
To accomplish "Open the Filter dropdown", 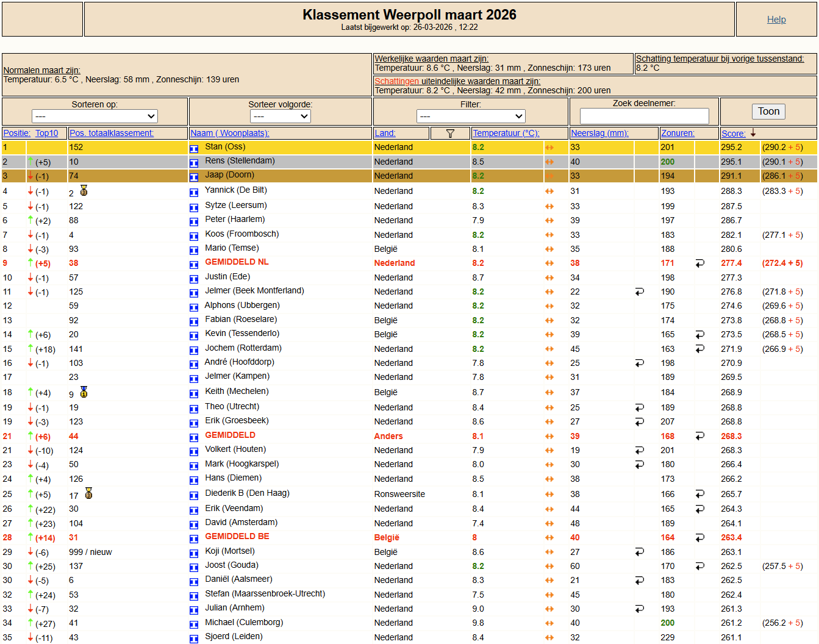I will pos(470,116).
